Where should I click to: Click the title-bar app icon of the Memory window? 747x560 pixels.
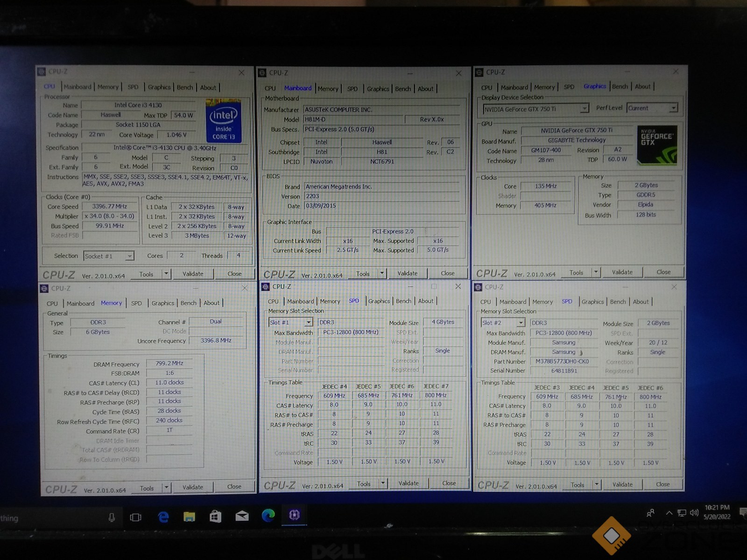[x=44, y=288]
